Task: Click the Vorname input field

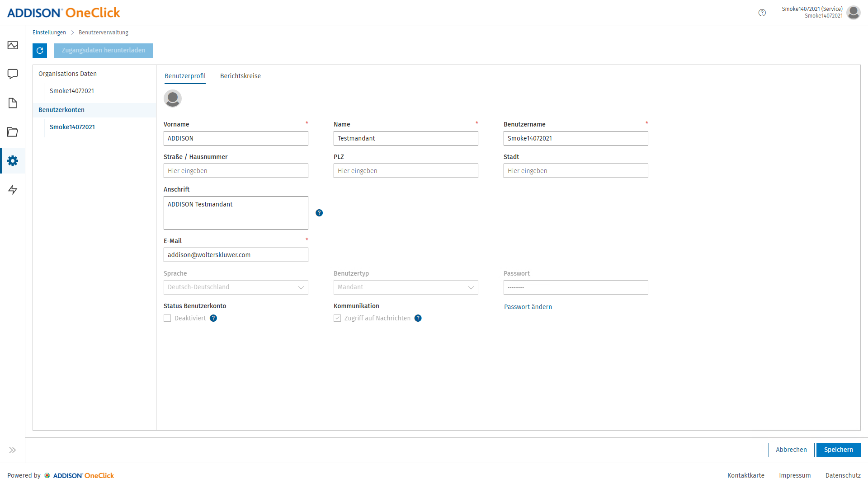Action: coord(236,138)
